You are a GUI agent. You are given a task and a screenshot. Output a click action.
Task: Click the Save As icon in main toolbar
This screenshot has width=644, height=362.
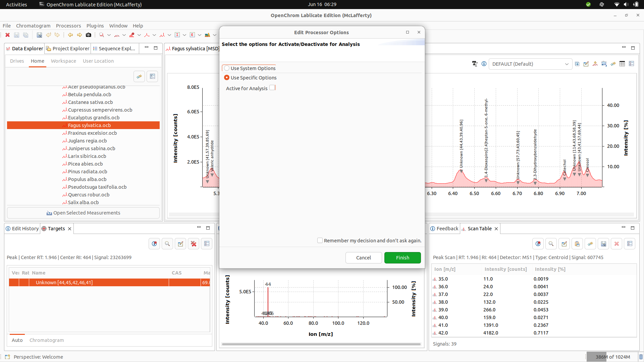pyautogui.click(x=39, y=35)
